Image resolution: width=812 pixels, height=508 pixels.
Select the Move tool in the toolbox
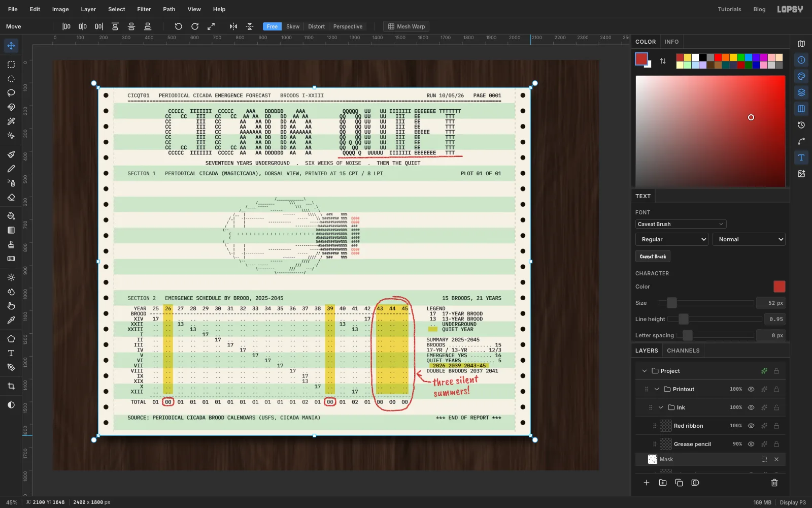point(11,46)
